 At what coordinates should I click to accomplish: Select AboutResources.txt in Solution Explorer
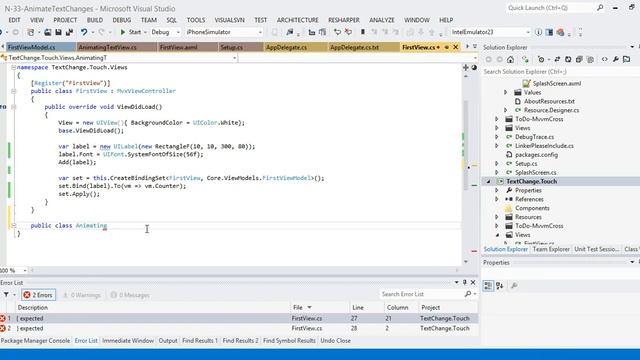(x=549, y=101)
